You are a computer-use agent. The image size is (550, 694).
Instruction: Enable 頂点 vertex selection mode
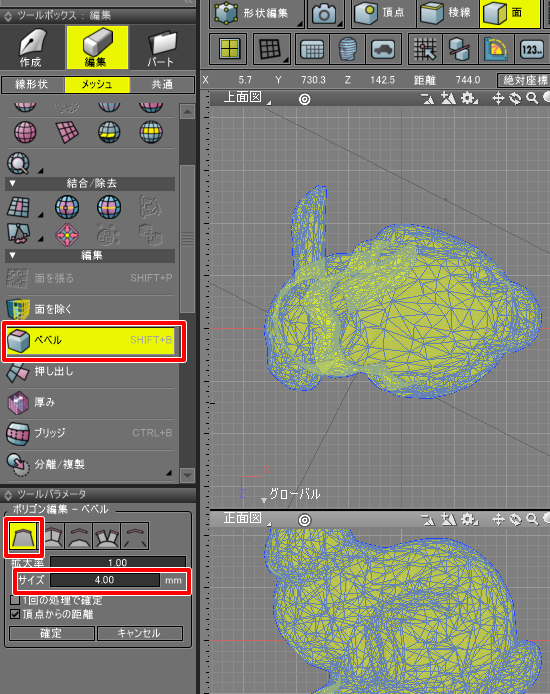pos(381,13)
